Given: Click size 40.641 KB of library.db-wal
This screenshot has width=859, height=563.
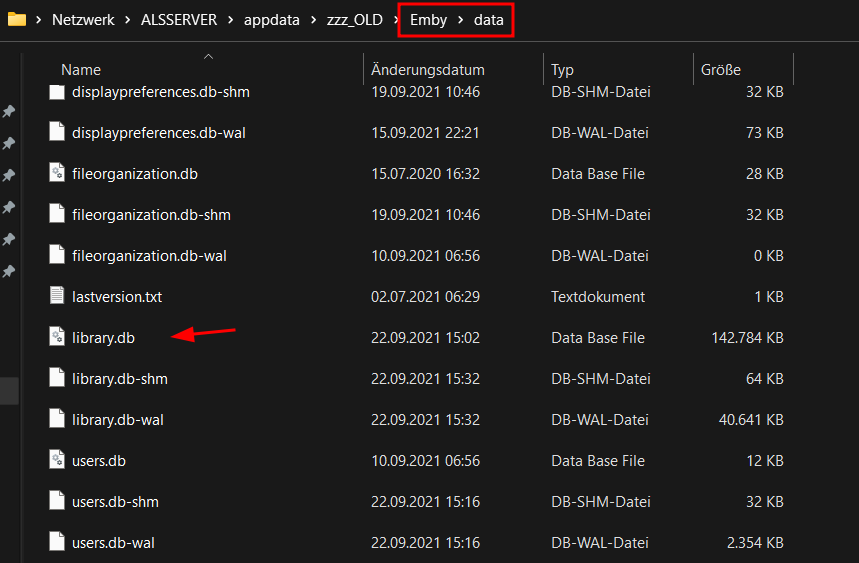Looking at the screenshot, I should pyautogui.click(x=751, y=420).
